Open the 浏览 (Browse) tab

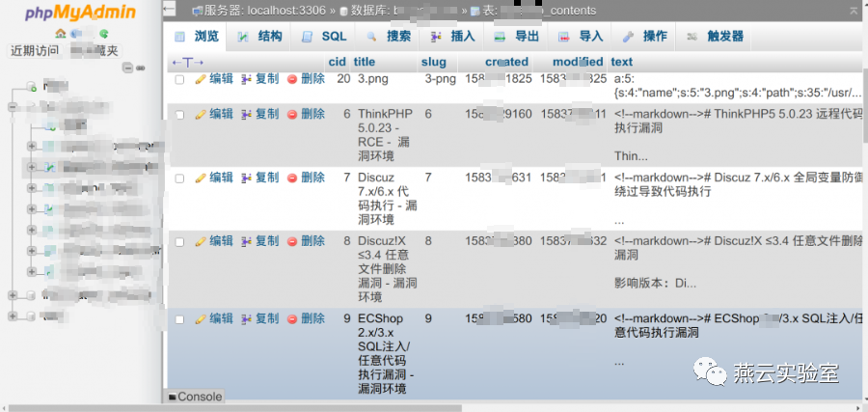tap(197, 37)
